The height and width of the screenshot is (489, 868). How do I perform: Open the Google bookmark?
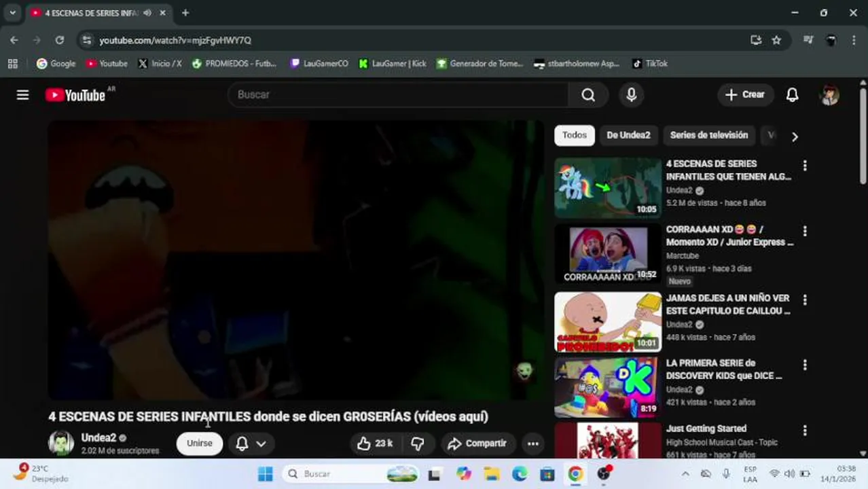pyautogui.click(x=56, y=63)
